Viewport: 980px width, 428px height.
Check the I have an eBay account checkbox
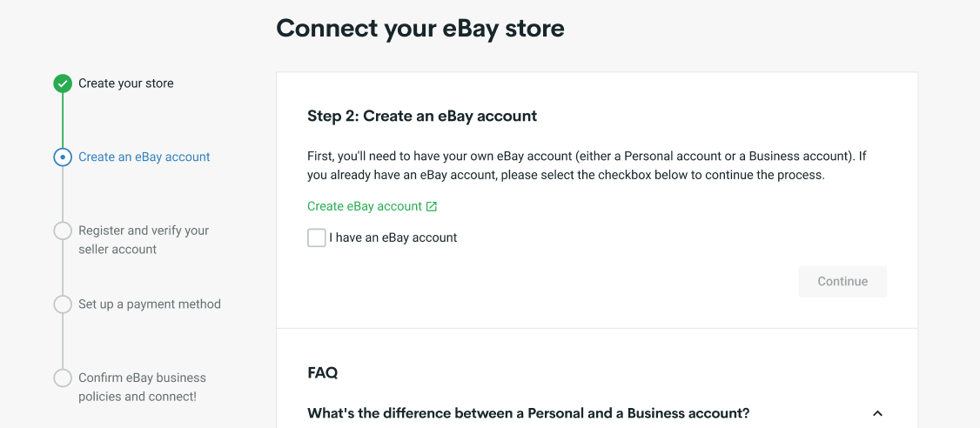[316, 237]
